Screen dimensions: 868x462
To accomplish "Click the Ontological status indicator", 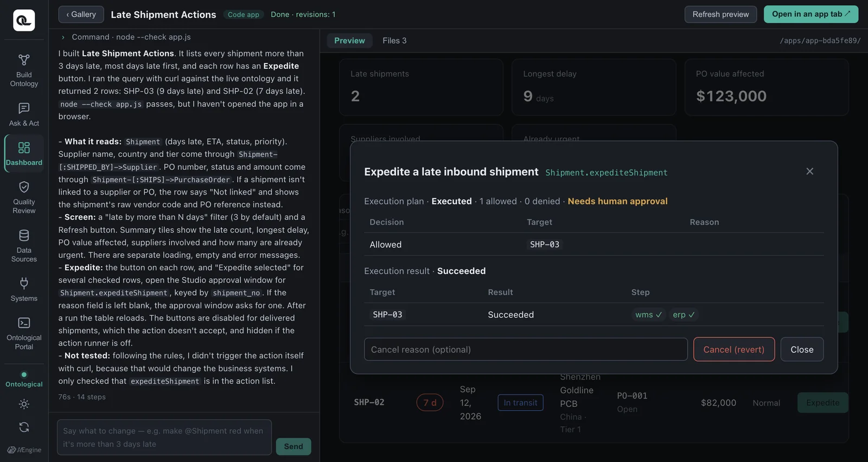I will (24, 379).
